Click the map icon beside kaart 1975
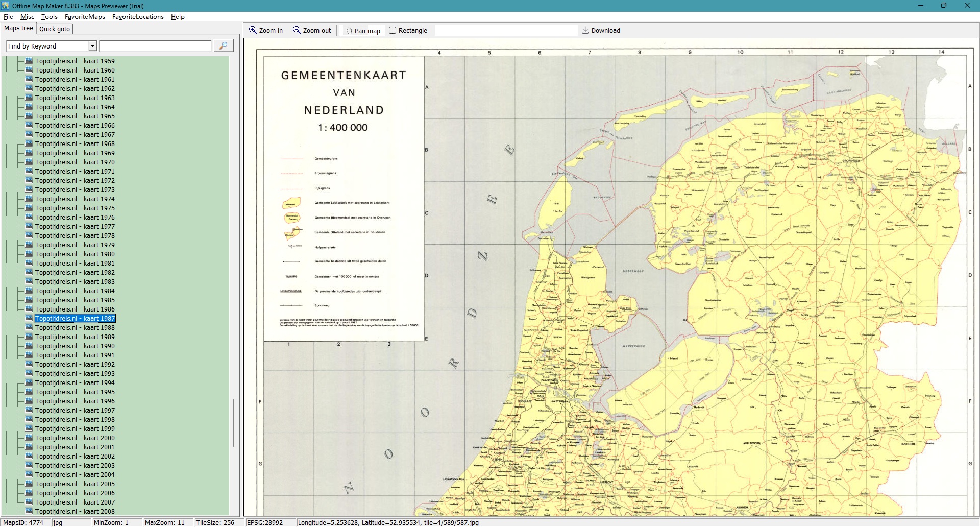The height and width of the screenshot is (527, 980). pos(29,208)
